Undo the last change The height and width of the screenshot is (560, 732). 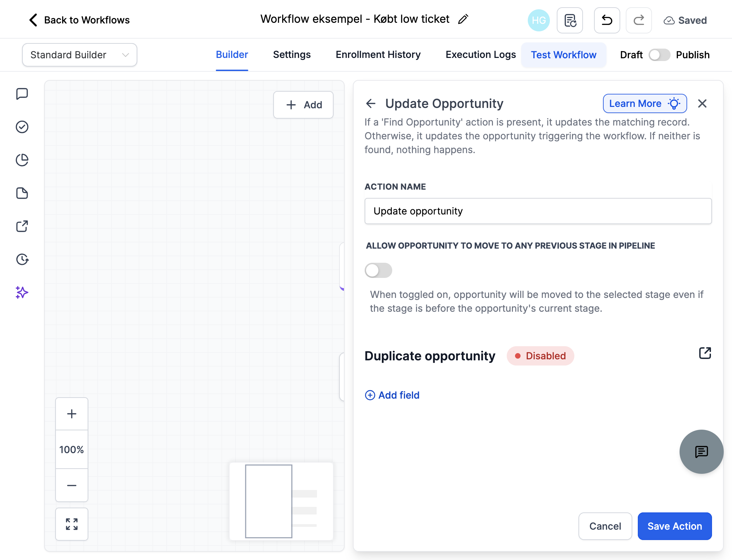607,20
